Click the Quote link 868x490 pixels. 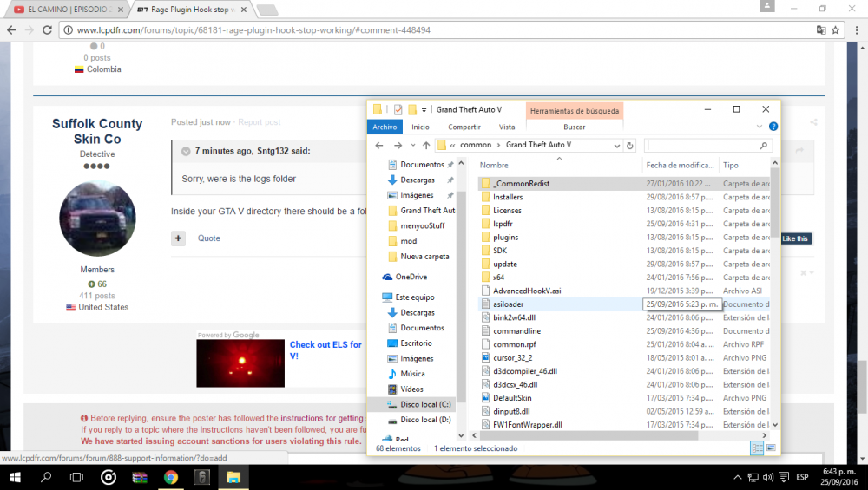(x=208, y=238)
